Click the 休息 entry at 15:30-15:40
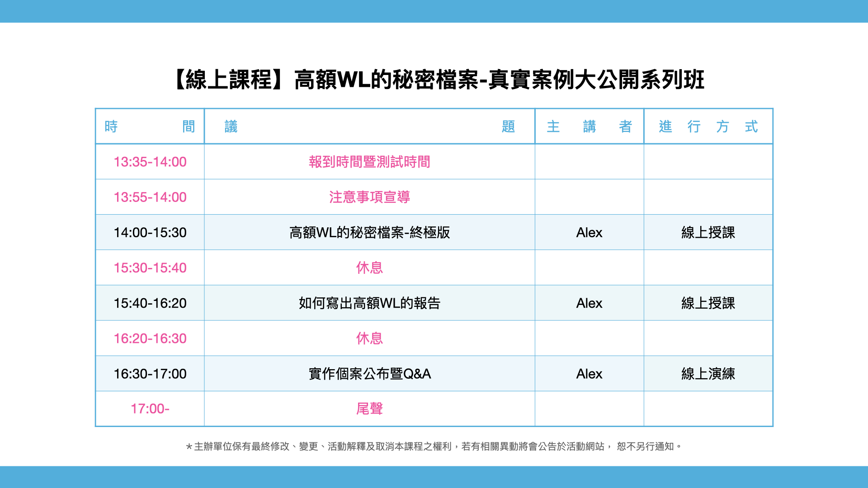The height and width of the screenshot is (488, 868). point(369,267)
